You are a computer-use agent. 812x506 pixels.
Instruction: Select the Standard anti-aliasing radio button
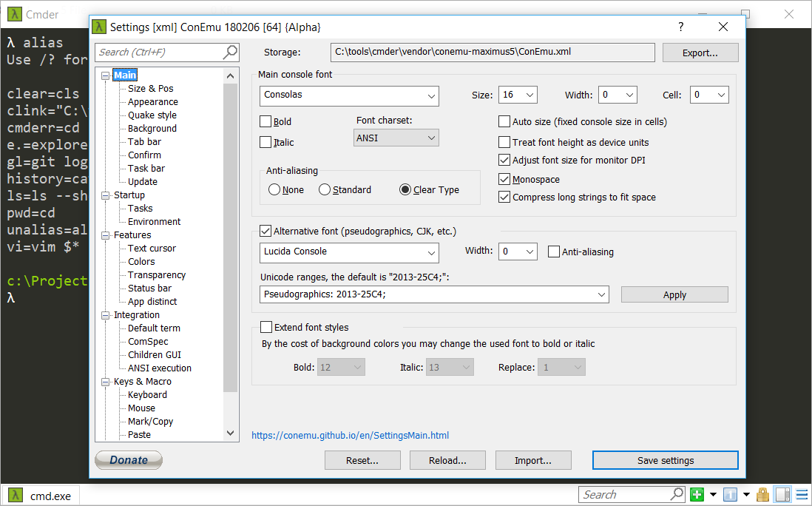325,190
